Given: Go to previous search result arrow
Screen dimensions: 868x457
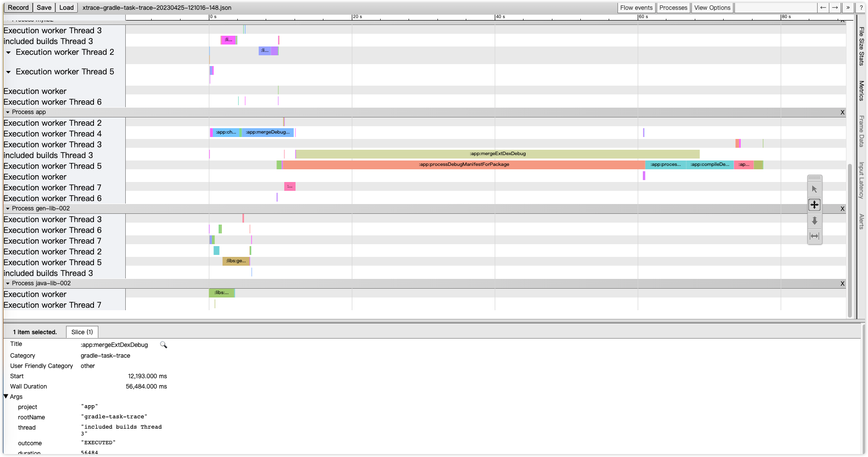Looking at the screenshot, I should pyautogui.click(x=823, y=7).
